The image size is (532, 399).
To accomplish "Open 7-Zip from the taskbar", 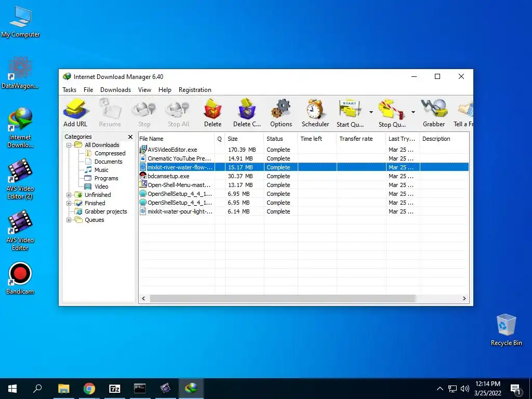I will 115,389.
